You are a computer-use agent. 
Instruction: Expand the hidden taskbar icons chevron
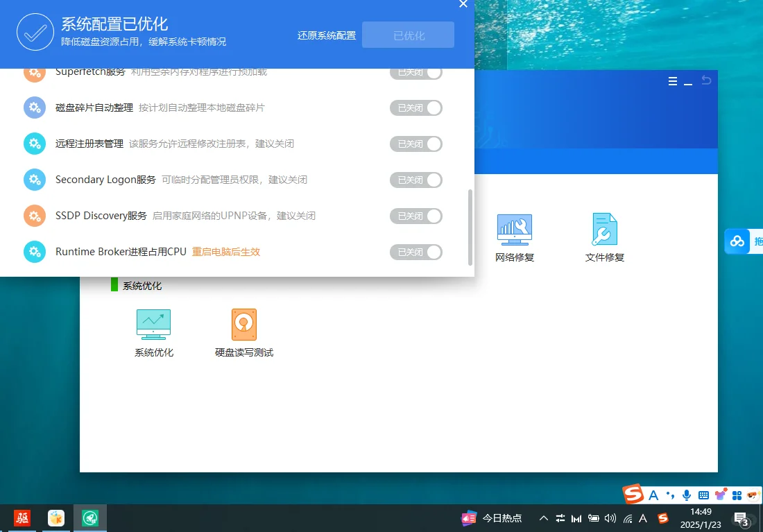tap(544, 518)
